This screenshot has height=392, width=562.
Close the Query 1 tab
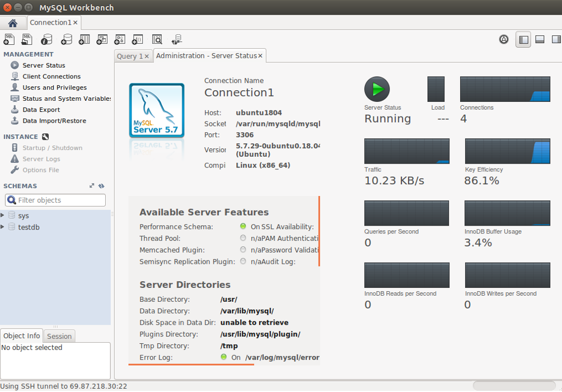click(x=147, y=57)
